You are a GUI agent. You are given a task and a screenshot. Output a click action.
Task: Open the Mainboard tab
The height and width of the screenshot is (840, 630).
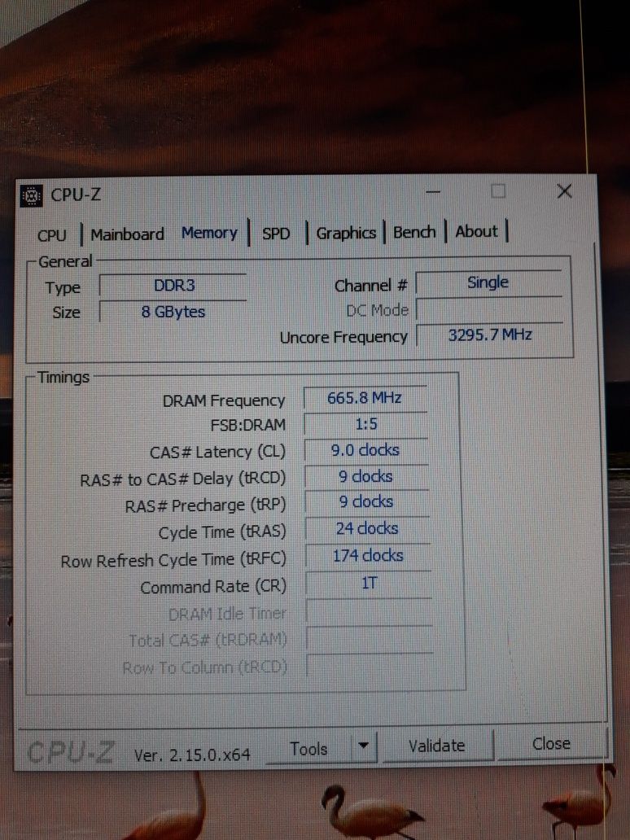[x=127, y=234]
